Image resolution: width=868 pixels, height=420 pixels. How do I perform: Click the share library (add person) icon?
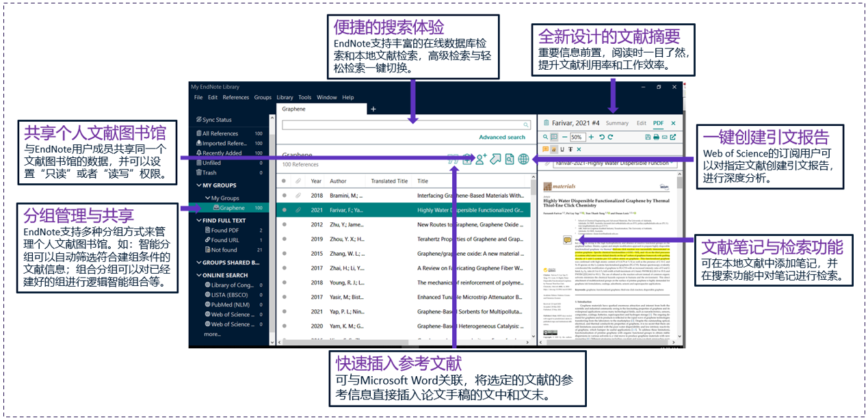click(x=480, y=159)
